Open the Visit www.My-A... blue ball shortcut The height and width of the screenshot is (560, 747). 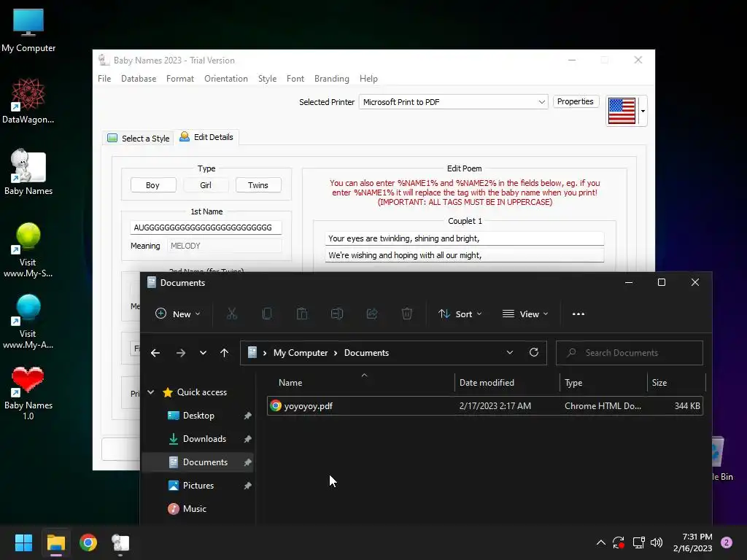pyautogui.click(x=28, y=321)
